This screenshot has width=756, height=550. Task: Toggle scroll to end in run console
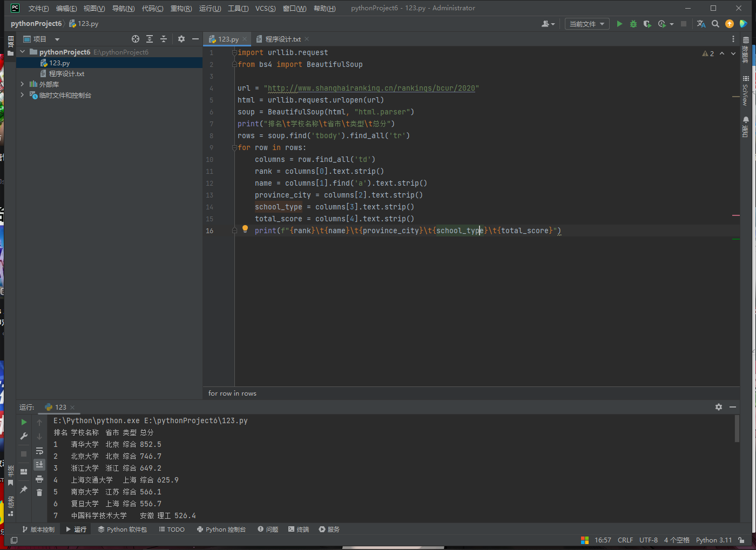pos(39,464)
